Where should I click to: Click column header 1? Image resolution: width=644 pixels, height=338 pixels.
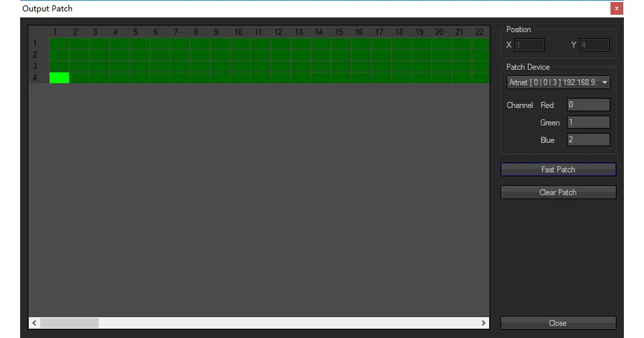55,32
